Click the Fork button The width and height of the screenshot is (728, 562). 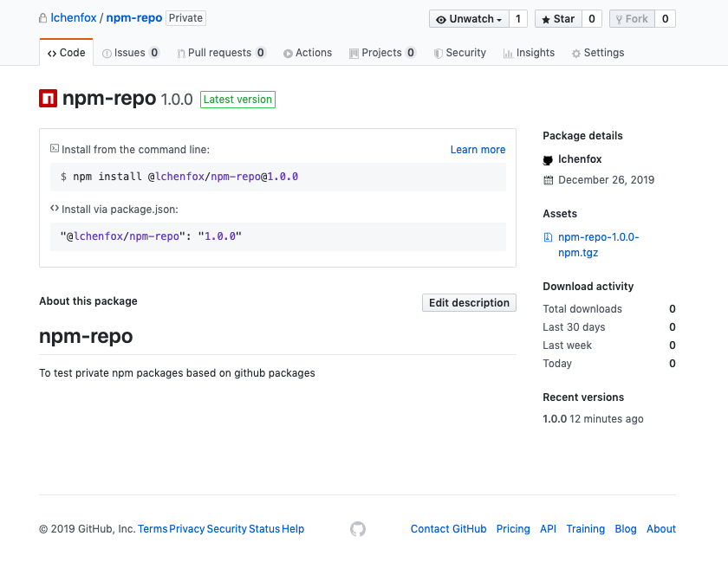coord(630,19)
